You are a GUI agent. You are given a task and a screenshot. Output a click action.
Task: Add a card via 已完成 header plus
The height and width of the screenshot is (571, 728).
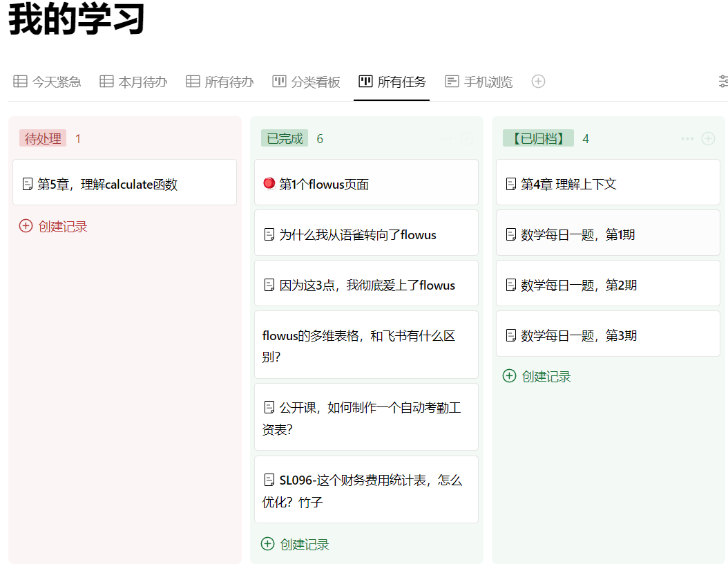click(466, 138)
